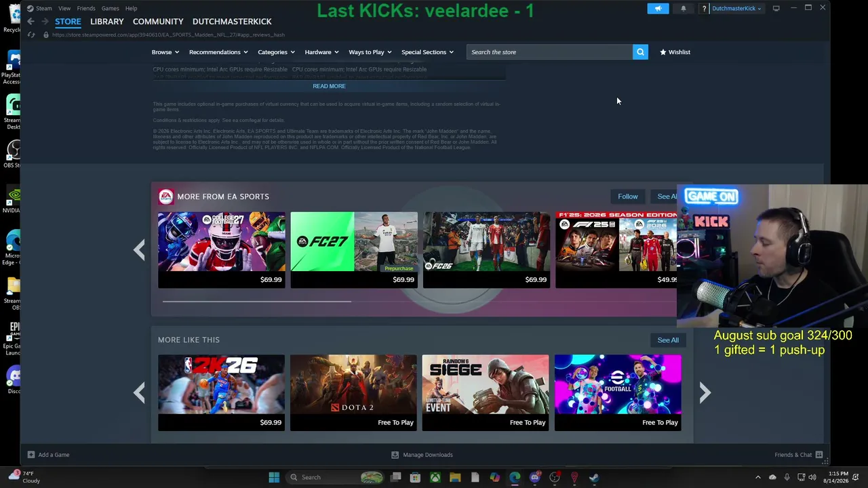Click the microphone tray icon
868x488 pixels.
pyautogui.click(x=787, y=477)
